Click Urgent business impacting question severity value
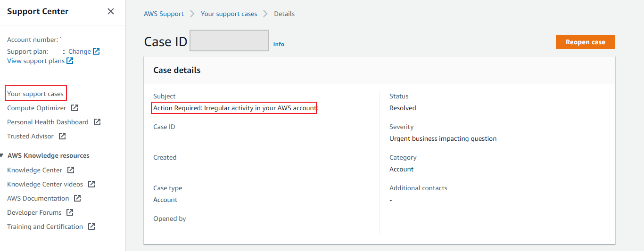644x251 pixels. (443, 138)
